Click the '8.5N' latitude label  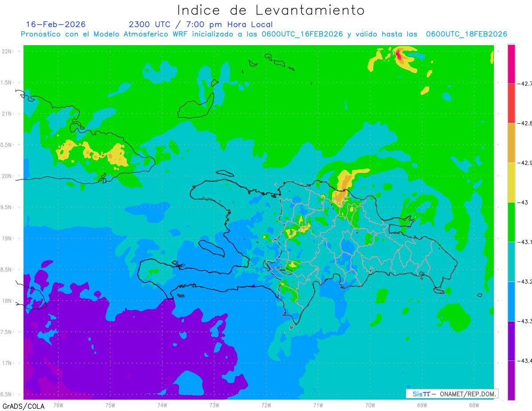click(x=6, y=270)
